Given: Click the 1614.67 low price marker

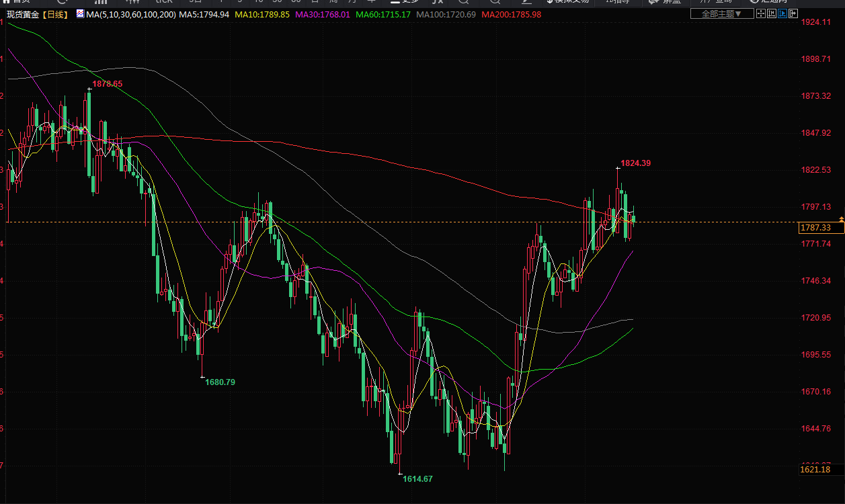Looking at the screenshot, I should coord(417,479).
